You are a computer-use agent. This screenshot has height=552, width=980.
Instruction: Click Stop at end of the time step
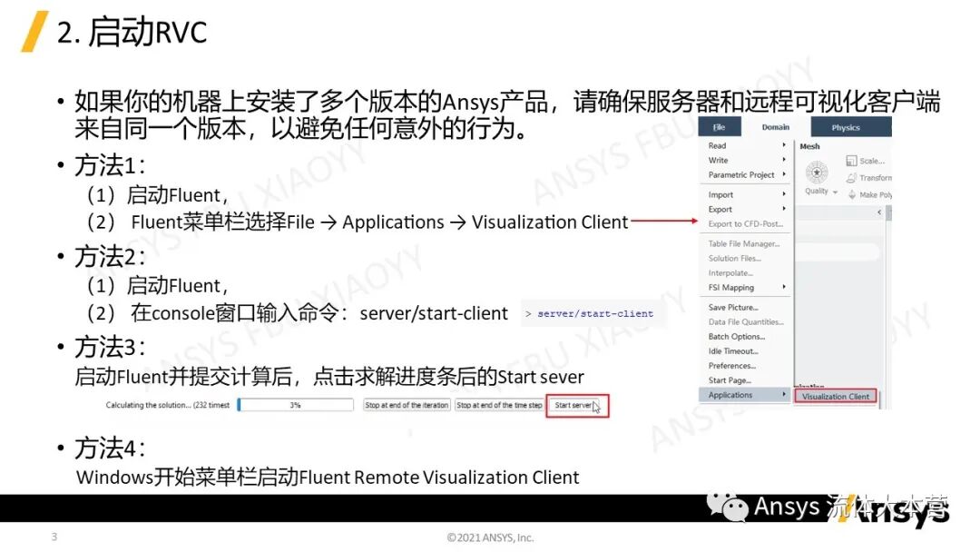pos(499,405)
